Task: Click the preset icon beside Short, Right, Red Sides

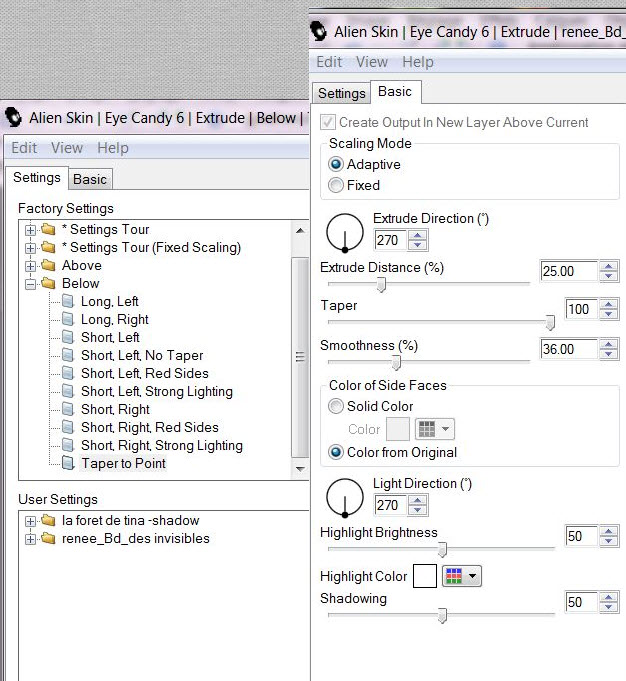Action: (x=68, y=427)
